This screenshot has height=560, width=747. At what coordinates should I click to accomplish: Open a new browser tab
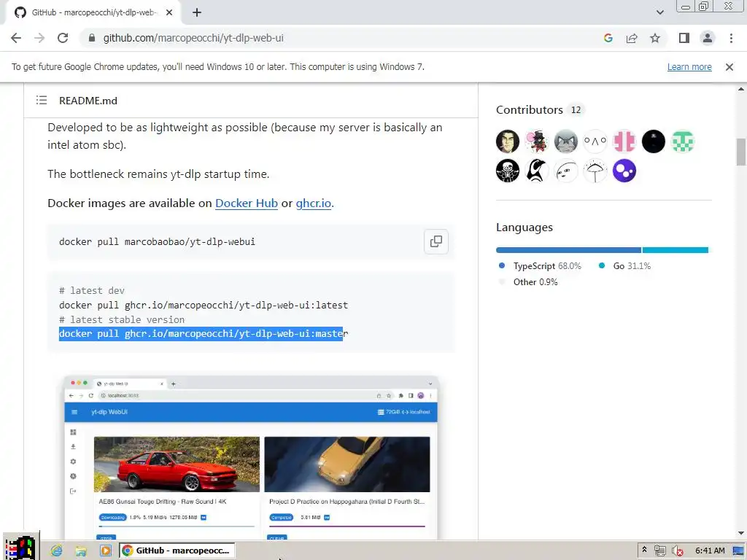coord(197,12)
